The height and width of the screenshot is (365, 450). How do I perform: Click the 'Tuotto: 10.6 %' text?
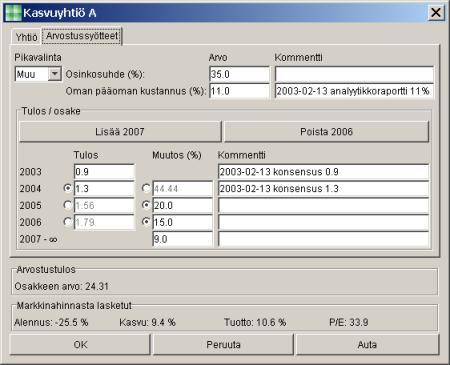click(x=255, y=322)
